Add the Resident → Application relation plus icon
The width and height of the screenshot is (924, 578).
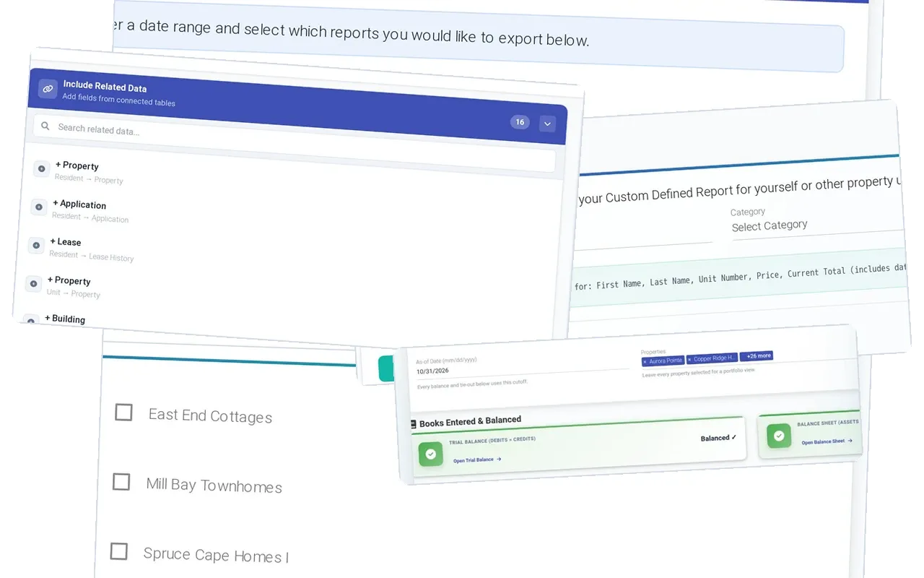pos(39,207)
